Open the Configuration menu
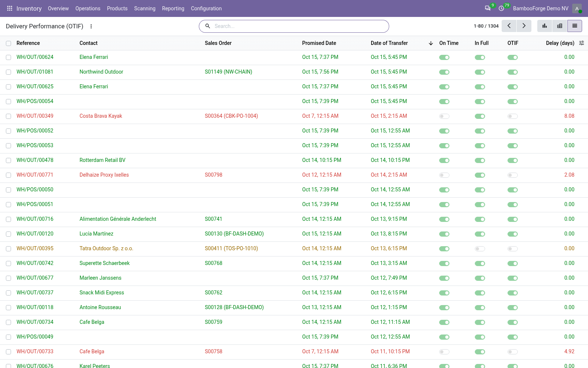 tap(206, 8)
